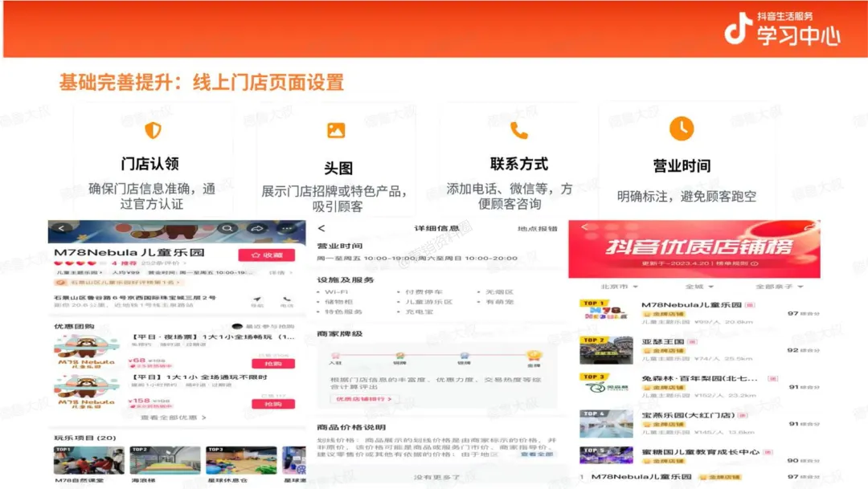868x489 pixels.
Task: Tap the 宝燕乐园 store photo thumbnail
Action: point(606,424)
